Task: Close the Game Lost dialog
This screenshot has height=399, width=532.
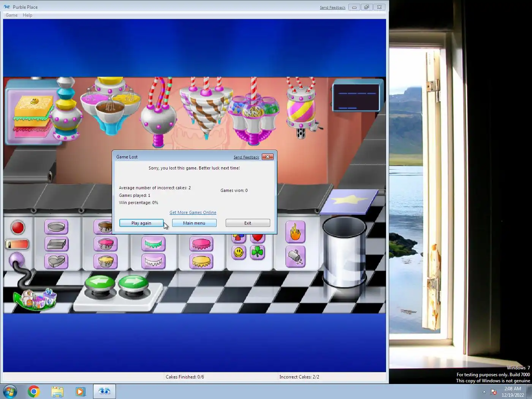Action: pos(268,157)
